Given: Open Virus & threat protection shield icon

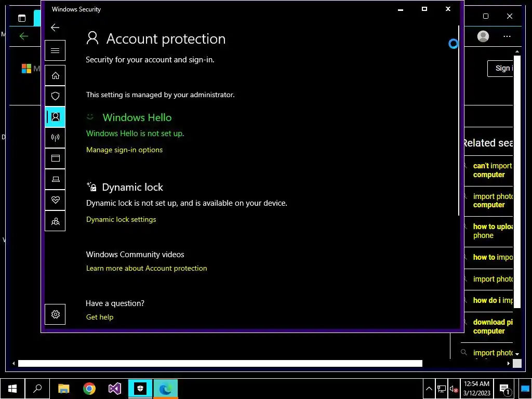Looking at the screenshot, I should coord(55,96).
